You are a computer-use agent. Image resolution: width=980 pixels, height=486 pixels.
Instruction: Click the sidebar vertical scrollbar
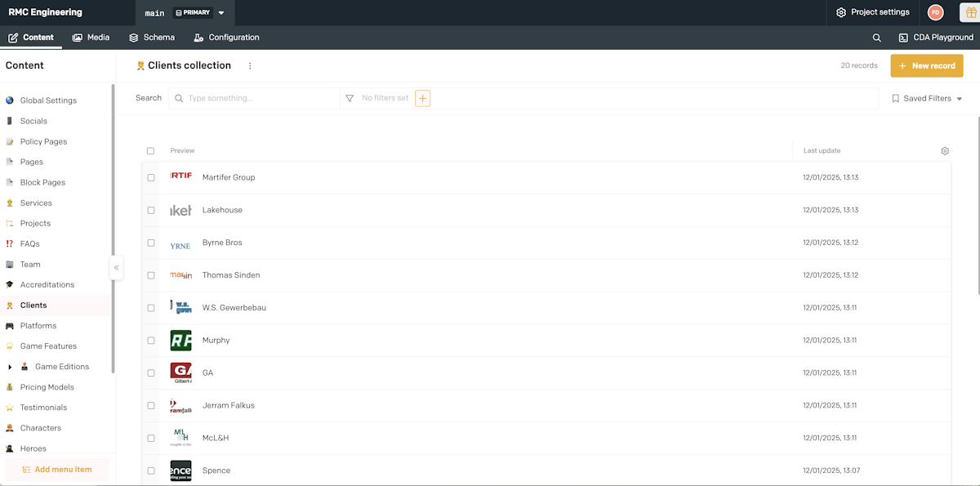114,229
